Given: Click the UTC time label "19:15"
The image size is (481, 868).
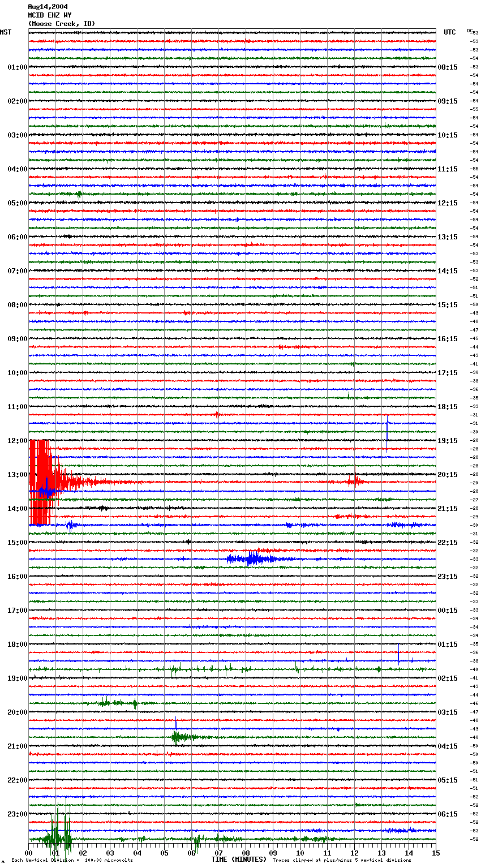Looking at the screenshot, I should [x=448, y=441].
